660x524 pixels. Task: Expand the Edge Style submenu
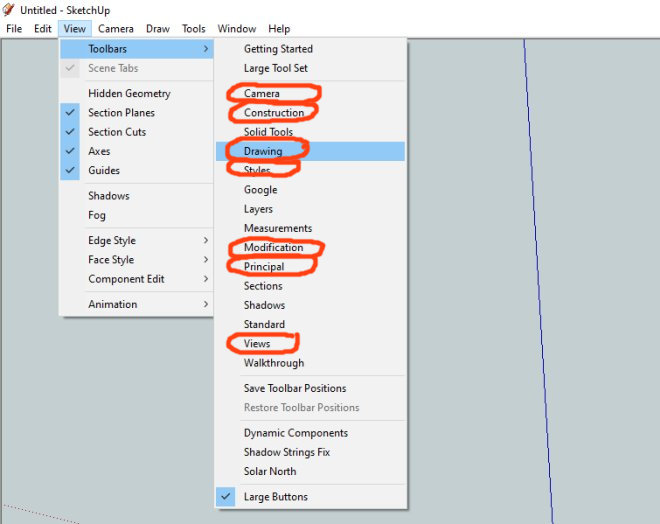[x=137, y=240]
